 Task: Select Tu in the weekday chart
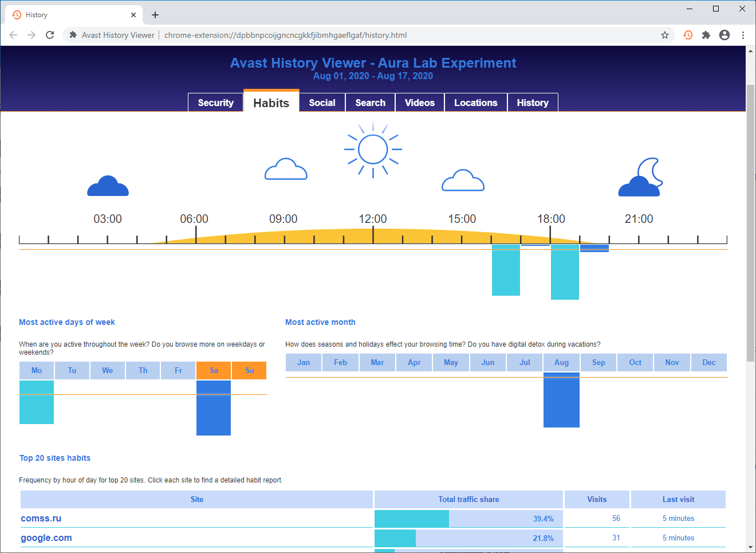pos(72,370)
